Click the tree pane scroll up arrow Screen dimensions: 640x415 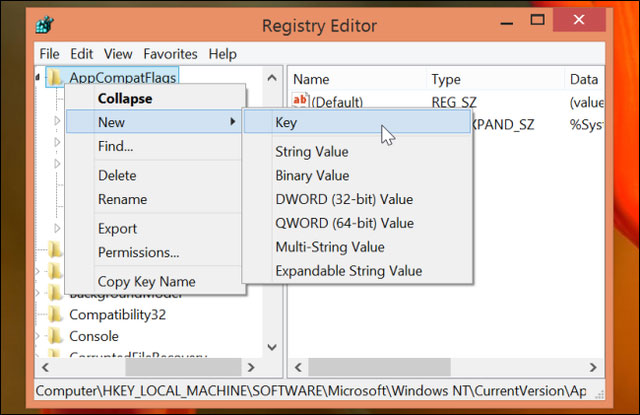click(272, 78)
